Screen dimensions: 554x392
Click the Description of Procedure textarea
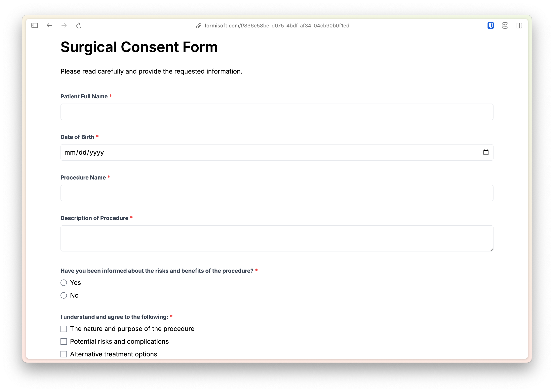(x=277, y=238)
